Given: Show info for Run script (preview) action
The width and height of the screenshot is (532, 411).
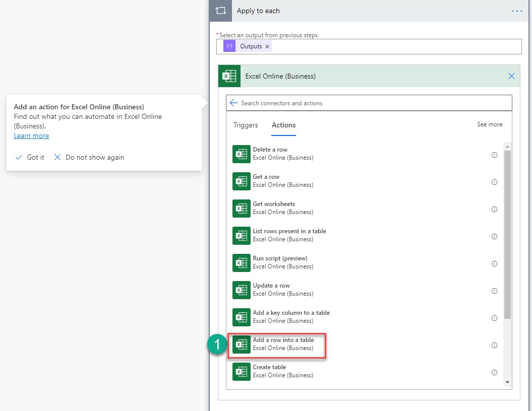Looking at the screenshot, I should tap(494, 264).
